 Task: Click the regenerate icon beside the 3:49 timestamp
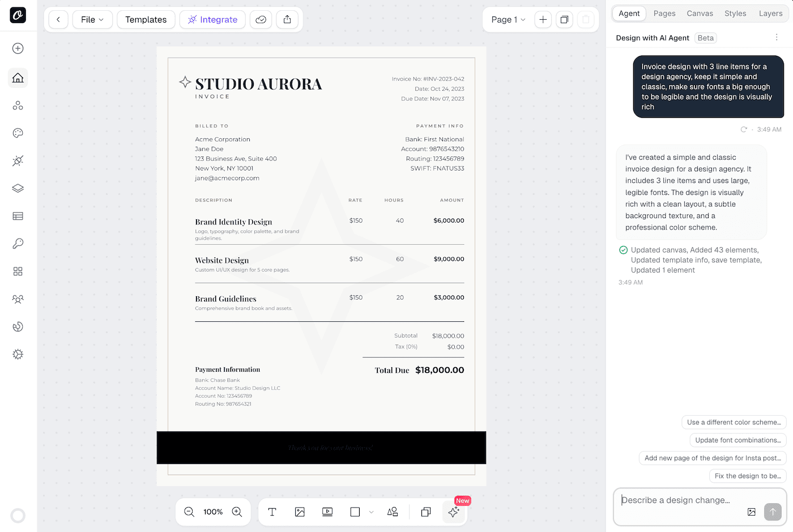click(x=744, y=129)
